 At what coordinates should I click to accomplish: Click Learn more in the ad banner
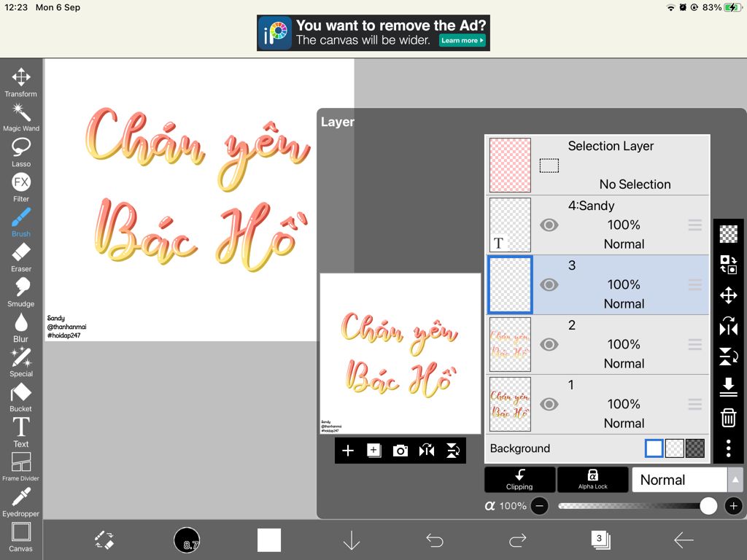pyautogui.click(x=462, y=41)
